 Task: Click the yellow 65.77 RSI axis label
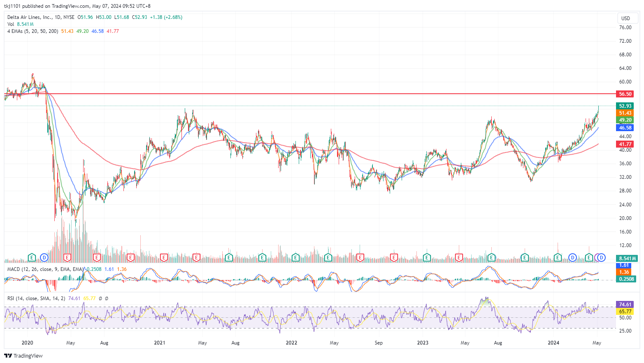coord(625,312)
